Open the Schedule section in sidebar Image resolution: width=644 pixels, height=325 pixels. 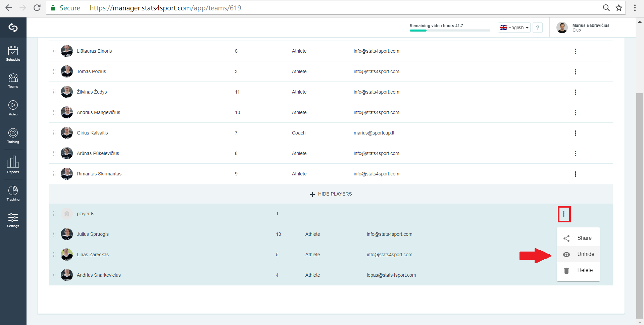tap(13, 53)
